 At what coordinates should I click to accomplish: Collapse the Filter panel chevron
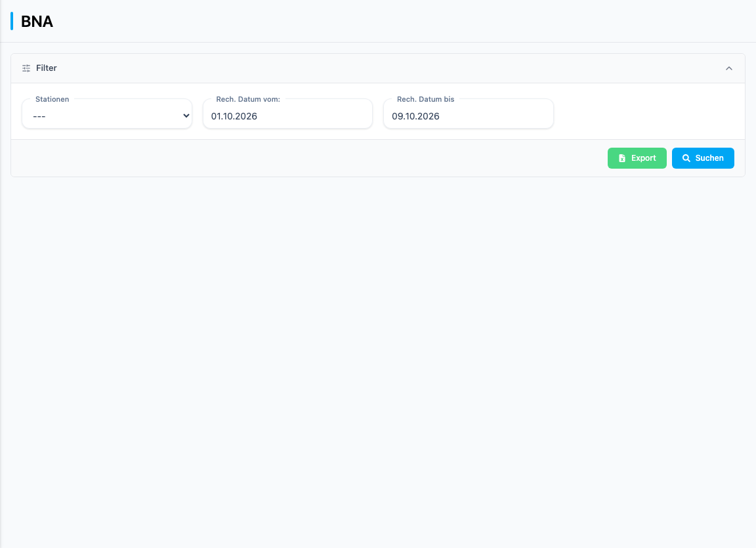(x=728, y=68)
